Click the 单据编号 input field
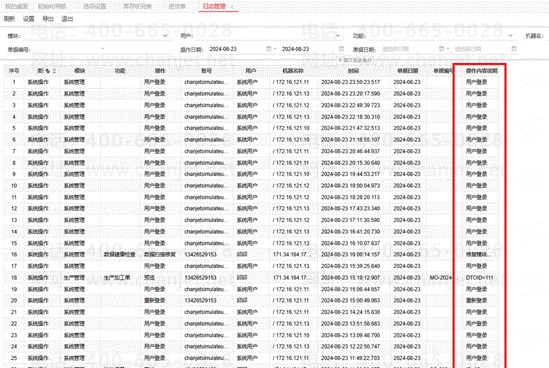This screenshot has width=549, height=368. coord(102,49)
